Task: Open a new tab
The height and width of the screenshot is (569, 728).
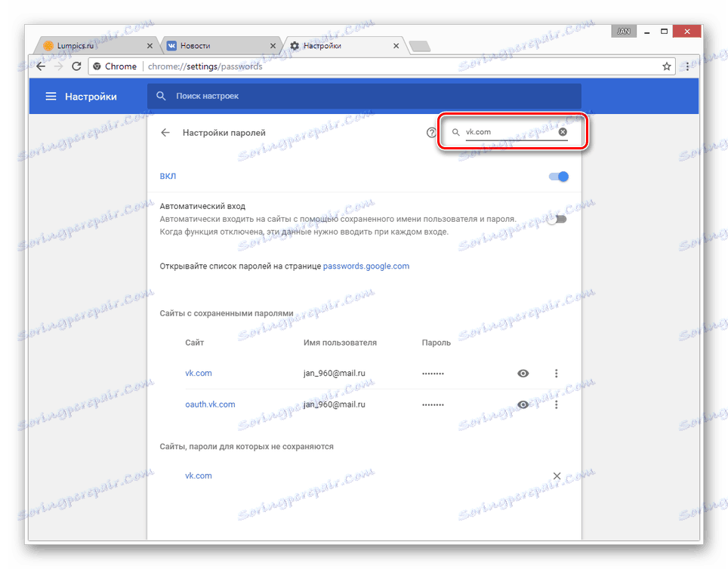Action: pos(420,46)
